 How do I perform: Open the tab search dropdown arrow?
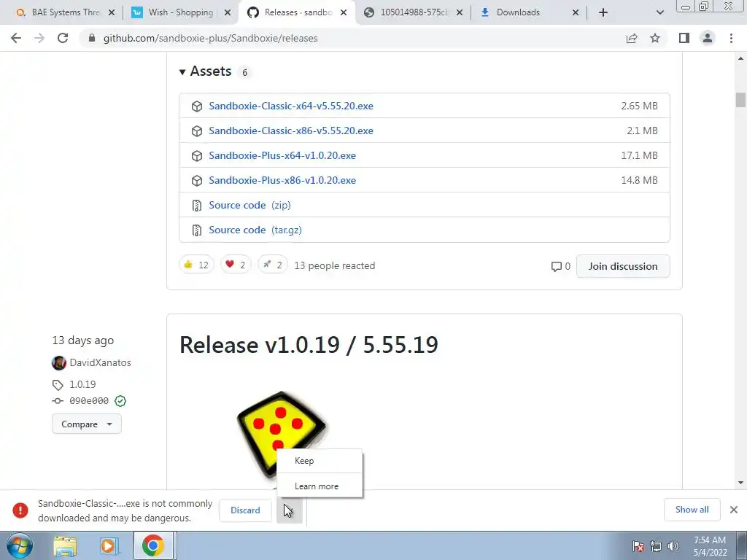[x=659, y=12]
